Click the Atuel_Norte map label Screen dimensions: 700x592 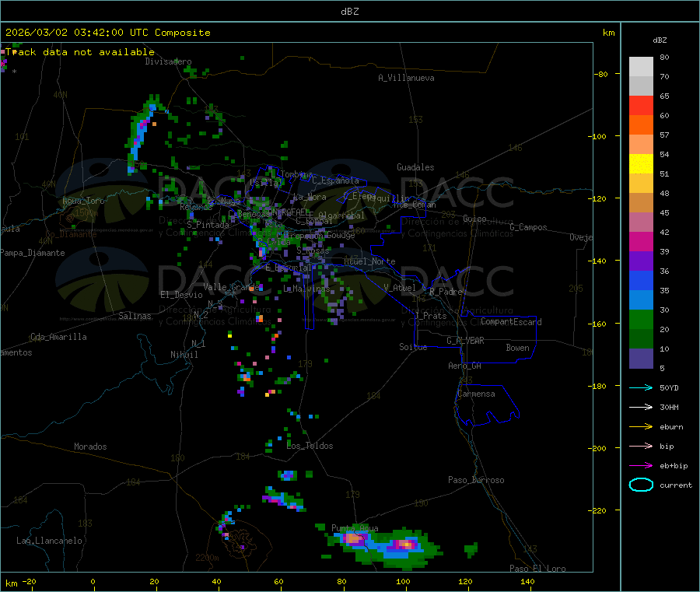pyautogui.click(x=369, y=261)
